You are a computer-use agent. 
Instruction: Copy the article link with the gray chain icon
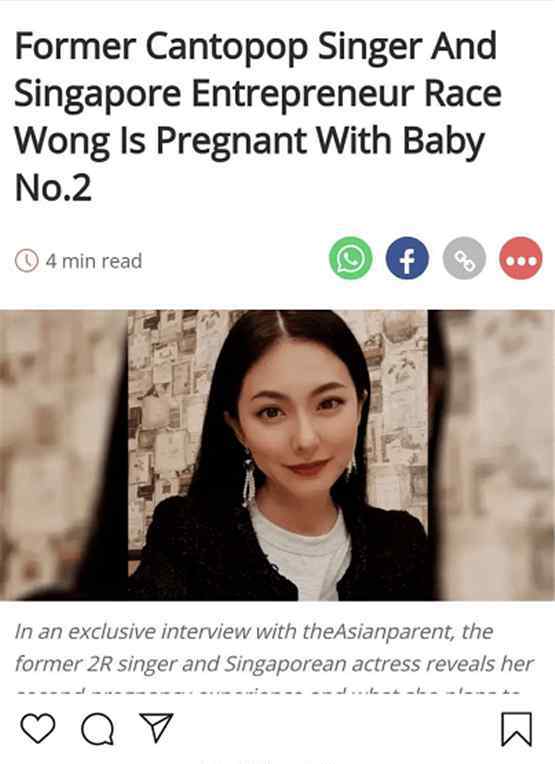[464, 258]
